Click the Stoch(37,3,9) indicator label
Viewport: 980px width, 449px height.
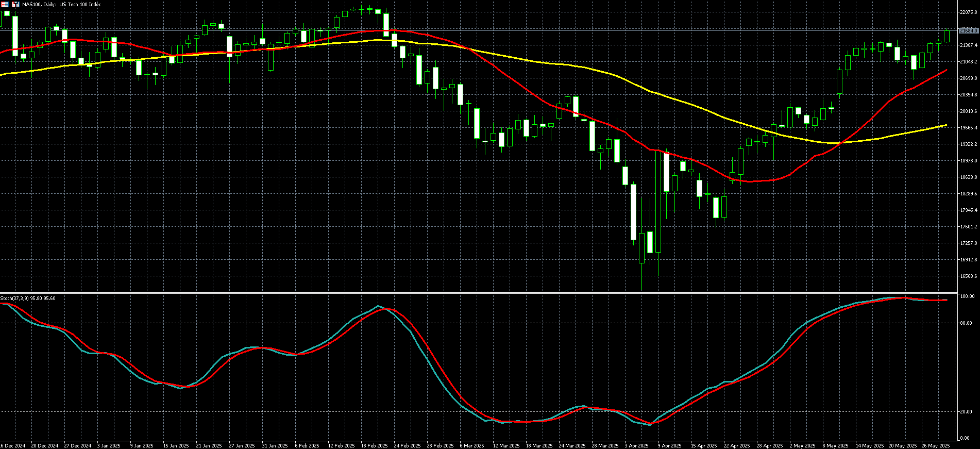[x=28, y=298]
